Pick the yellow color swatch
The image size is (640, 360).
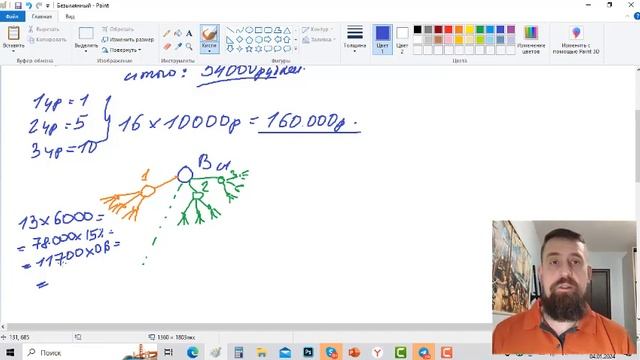[x=469, y=29]
